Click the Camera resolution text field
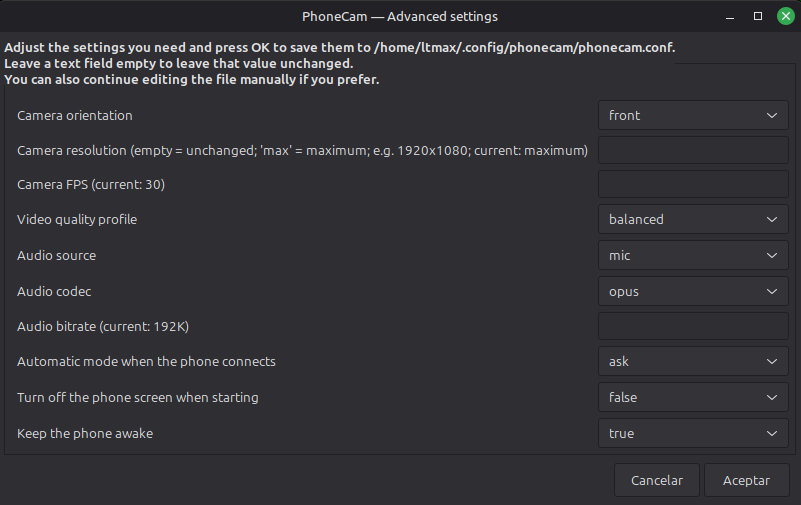 693,150
